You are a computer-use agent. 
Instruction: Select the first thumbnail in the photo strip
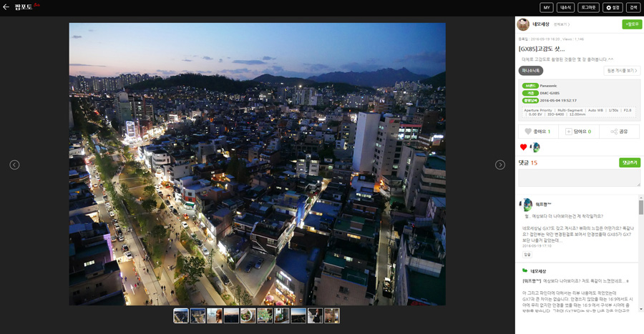(x=181, y=315)
